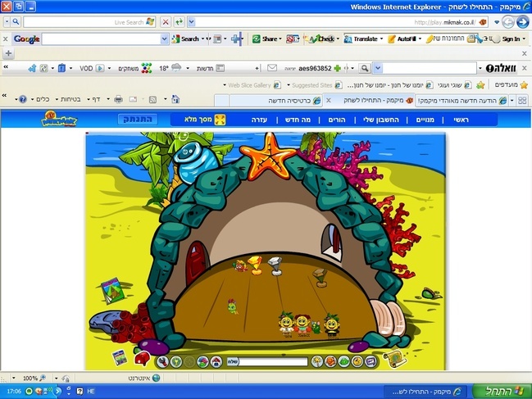532x399 pixels.
Task: Open the weather 18° widget
Action: pos(171,68)
